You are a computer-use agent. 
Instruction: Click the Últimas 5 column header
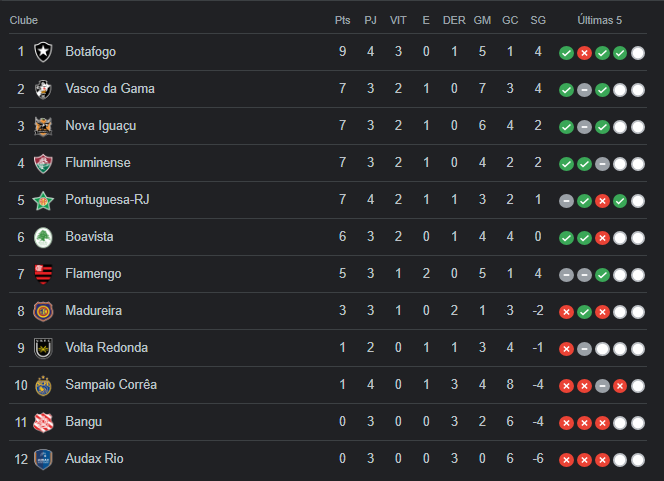pos(600,20)
